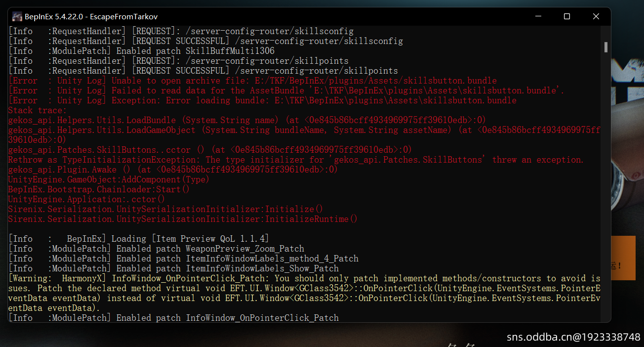Click the 'BepInEx.Bootstrap.Chainloader:Start()' line
The height and width of the screenshot is (347, 644).
(99, 189)
